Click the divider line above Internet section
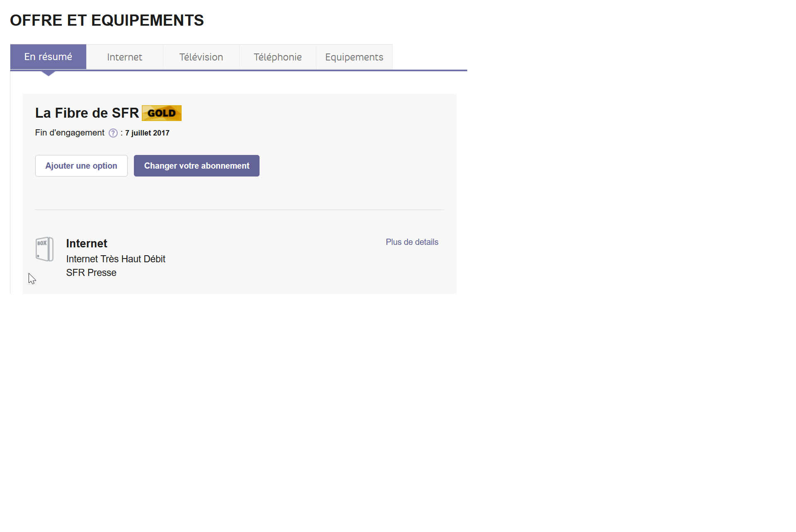 coord(239,210)
